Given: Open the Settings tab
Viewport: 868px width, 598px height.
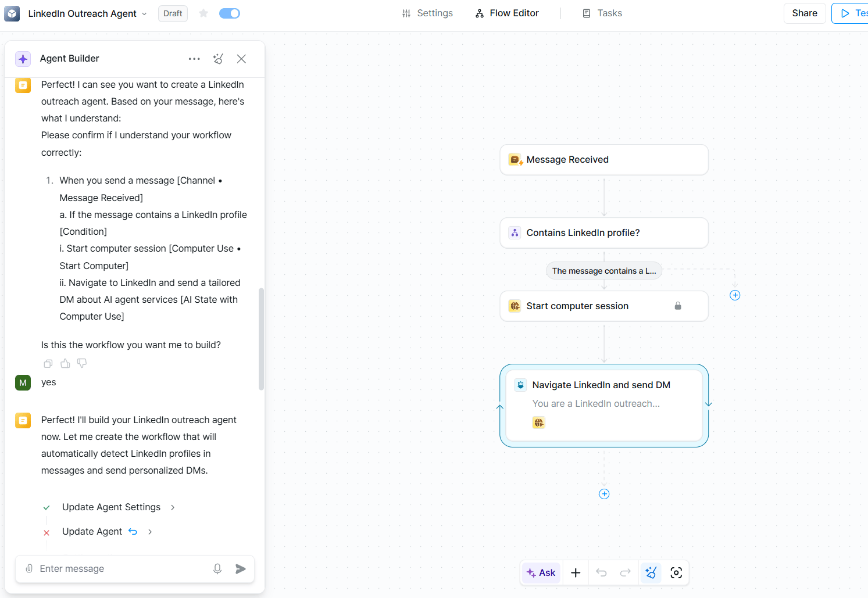Looking at the screenshot, I should (x=427, y=13).
